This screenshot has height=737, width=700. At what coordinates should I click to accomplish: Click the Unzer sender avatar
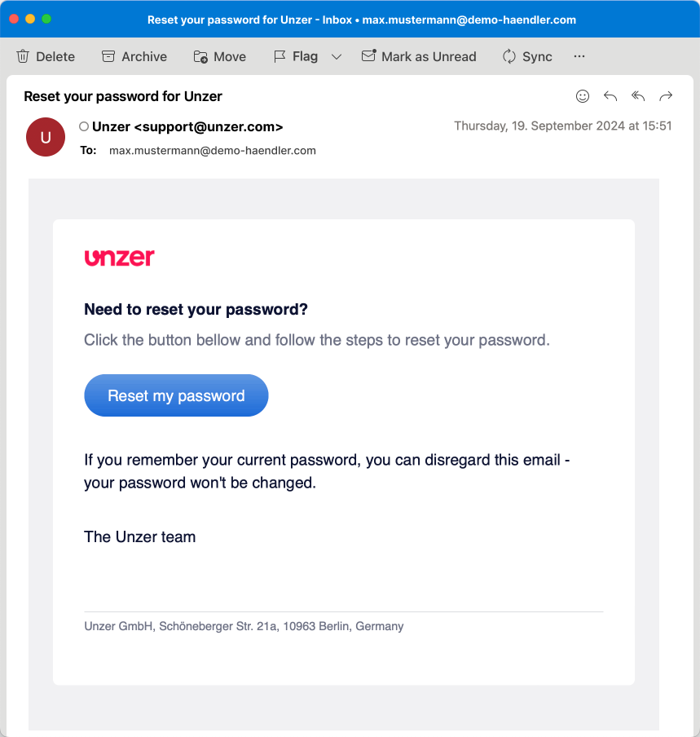click(x=46, y=137)
